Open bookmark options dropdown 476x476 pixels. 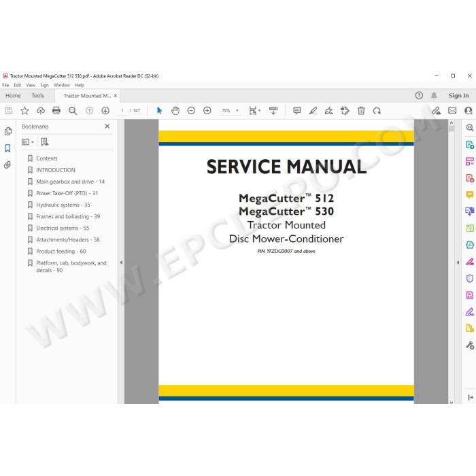coord(28,141)
